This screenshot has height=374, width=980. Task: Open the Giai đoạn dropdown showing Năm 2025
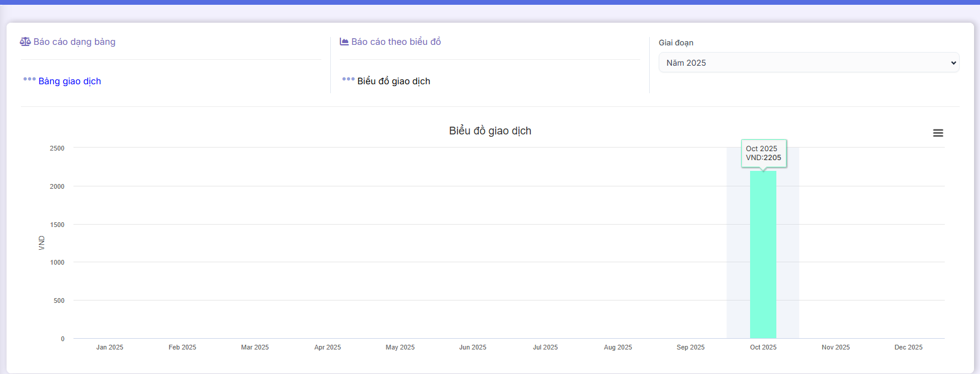click(809, 63)
